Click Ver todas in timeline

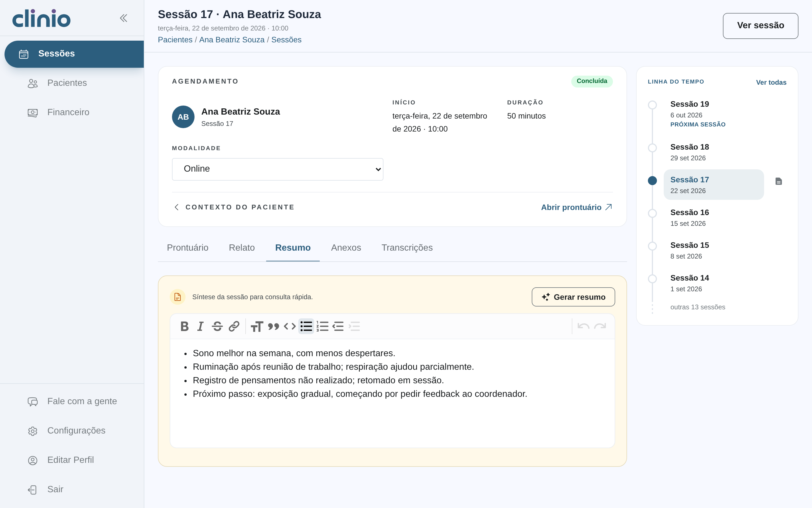771,82
